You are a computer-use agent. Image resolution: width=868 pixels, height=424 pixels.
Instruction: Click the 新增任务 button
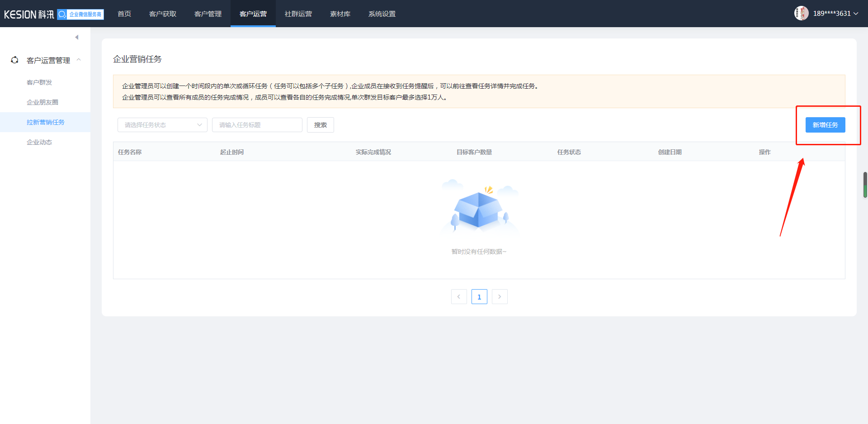click(825, 125)
